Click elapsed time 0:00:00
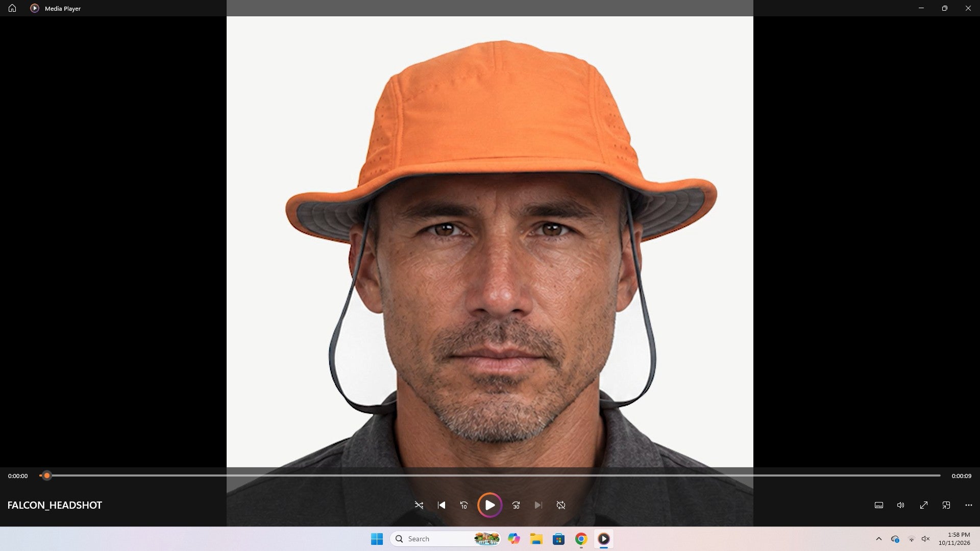Viewport: 980px width, 551px height. 18,476
